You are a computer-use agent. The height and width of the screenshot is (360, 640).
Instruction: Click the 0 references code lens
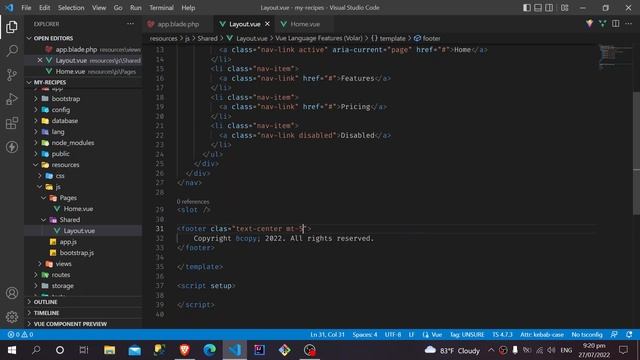[193, 202]
